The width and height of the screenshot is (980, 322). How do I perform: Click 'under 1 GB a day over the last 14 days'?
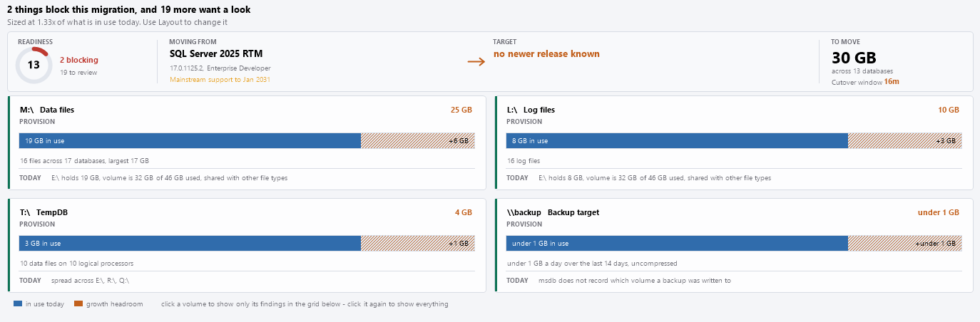pos(592,264)
